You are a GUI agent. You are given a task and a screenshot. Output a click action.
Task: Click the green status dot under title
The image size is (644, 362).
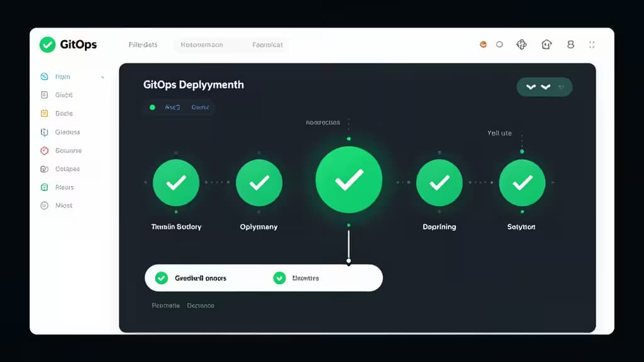pos(152,107)
